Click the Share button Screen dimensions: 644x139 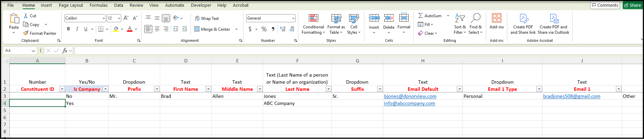click(632, 5)
